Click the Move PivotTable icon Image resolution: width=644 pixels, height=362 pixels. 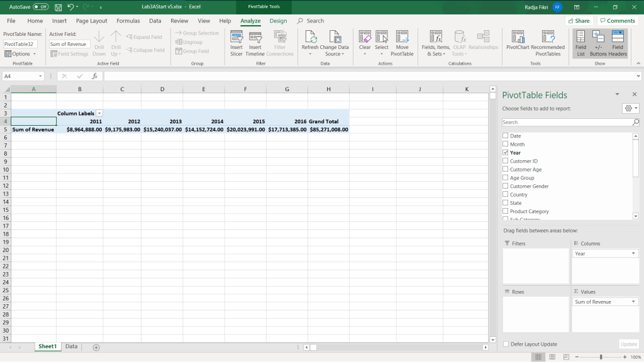[x=402, y=38]
